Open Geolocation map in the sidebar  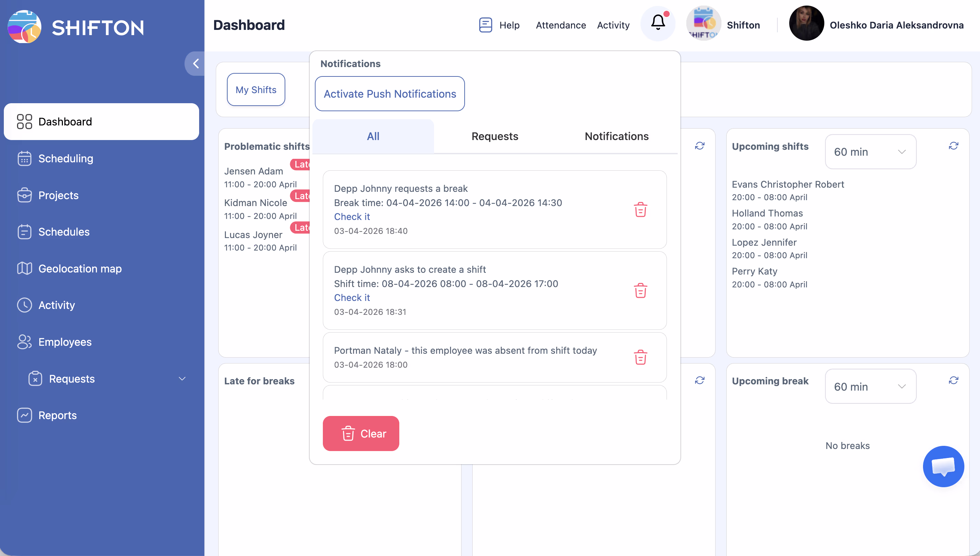pos(80,269)
